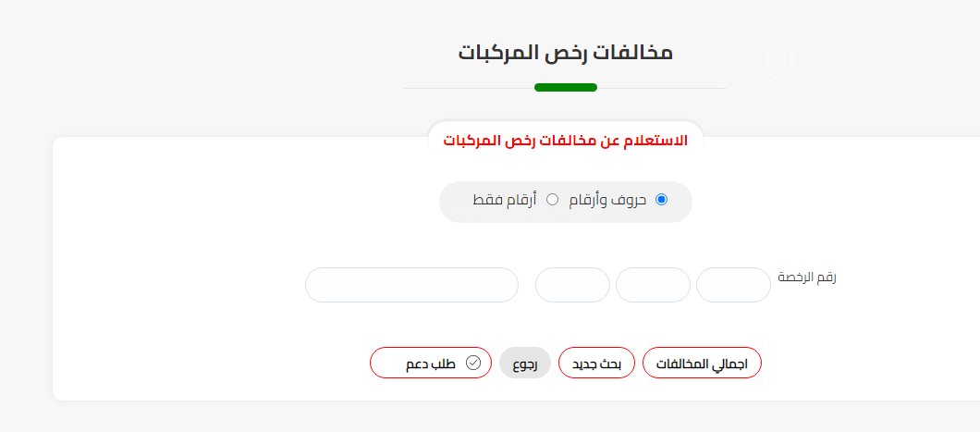The width and height of the screenshot is (980, 432).
Task: Click the "حروف وأرقام" option label text
Action: (x=609, y=200)
